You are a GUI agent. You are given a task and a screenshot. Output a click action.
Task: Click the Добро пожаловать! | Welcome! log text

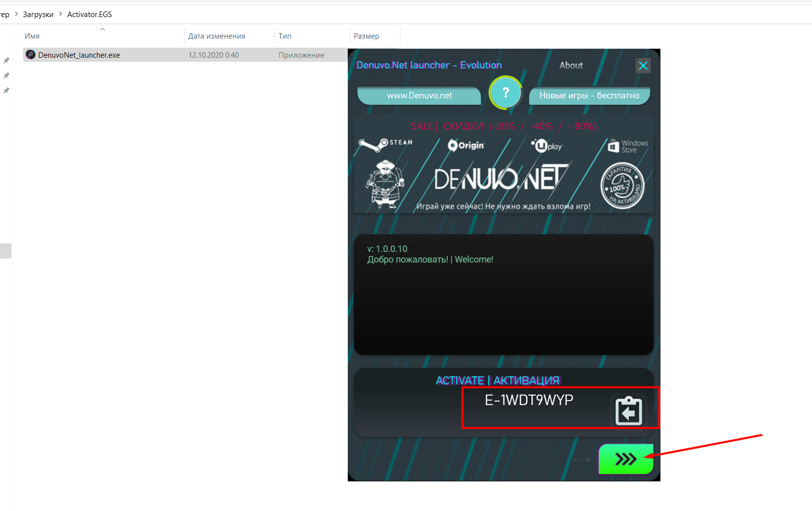click(x=430, y=260)
